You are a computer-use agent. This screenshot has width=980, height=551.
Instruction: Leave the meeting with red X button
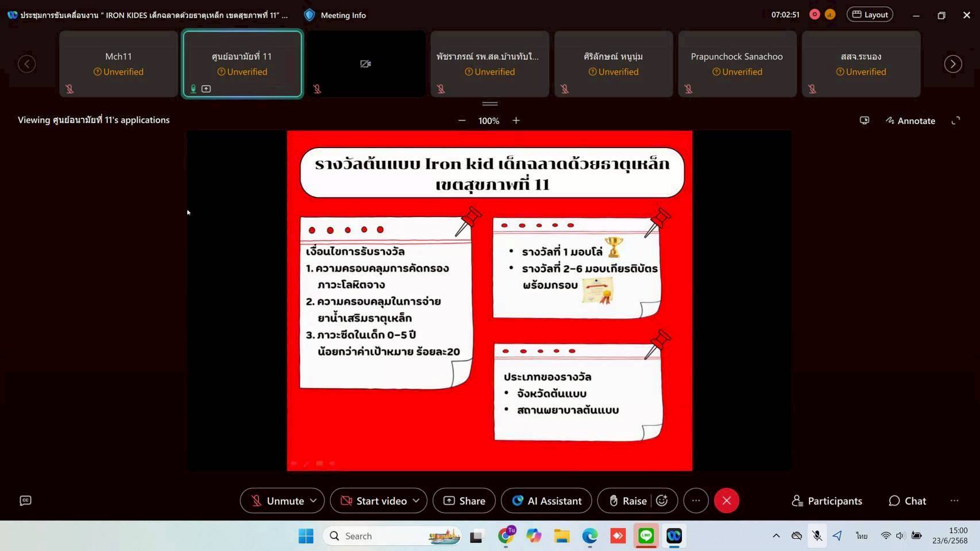pos(727,500)
